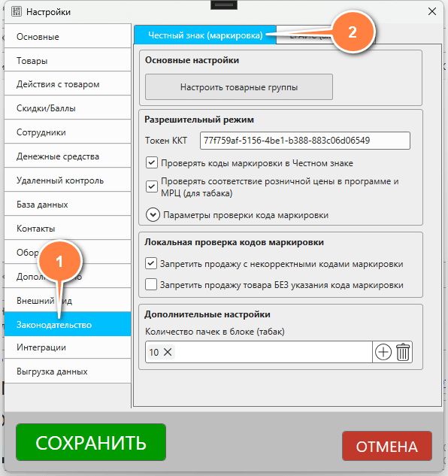The width and height of the screenshot is (448, 476).
Task: Open 'База данных' section
Action: pos(68,205)
